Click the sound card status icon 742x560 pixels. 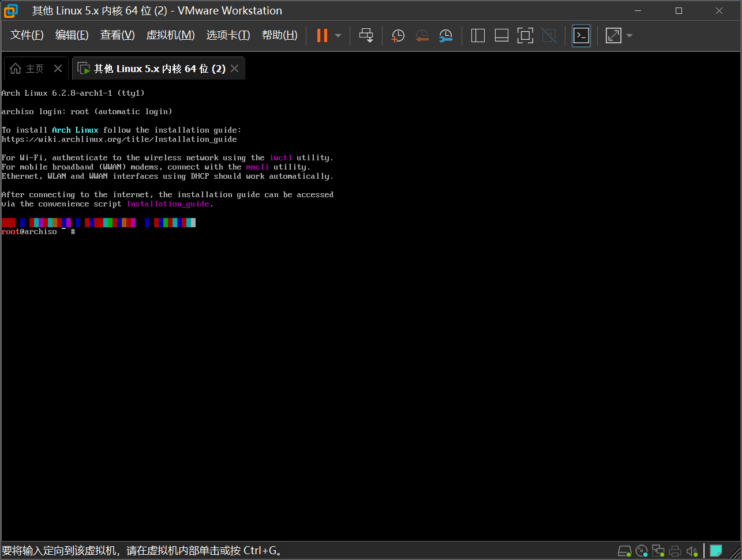point(692,551)
